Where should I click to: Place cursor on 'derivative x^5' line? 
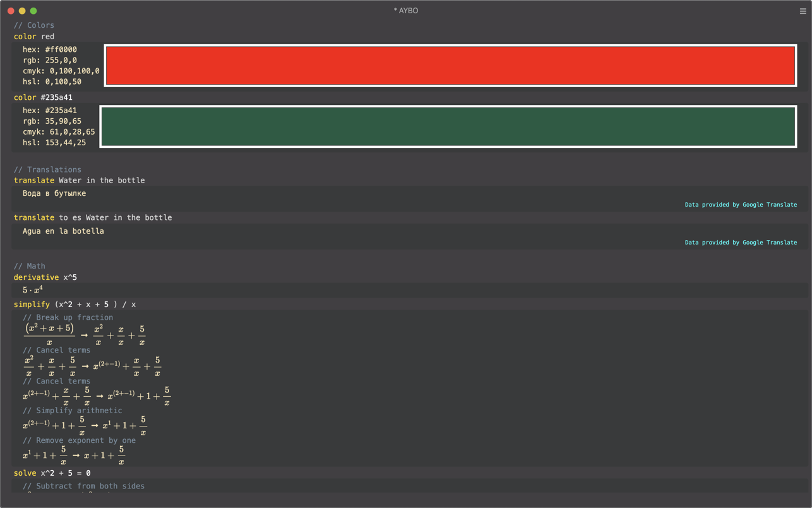[45, 277]
